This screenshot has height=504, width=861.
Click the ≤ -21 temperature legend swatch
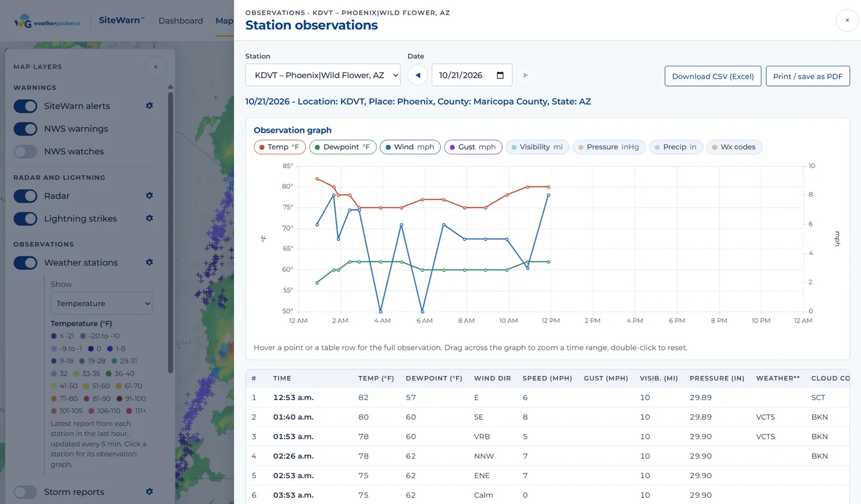(54, 336)
